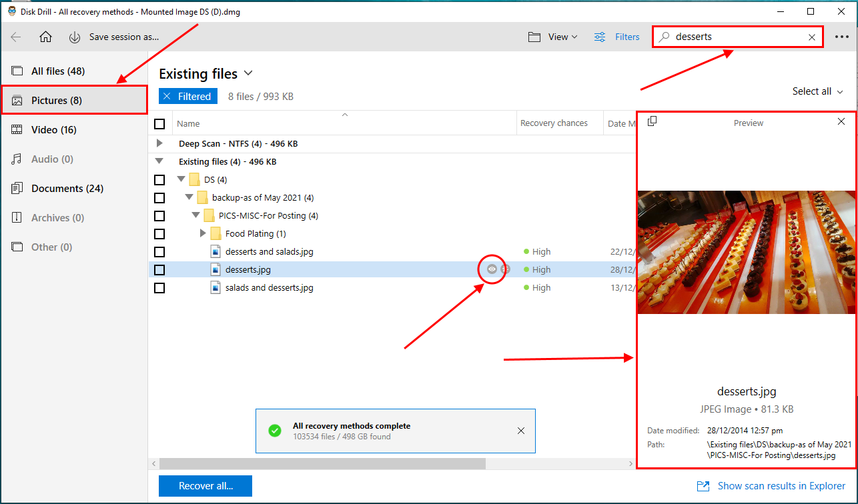Open the Existing files heading dropdown

tap(206, 73)
